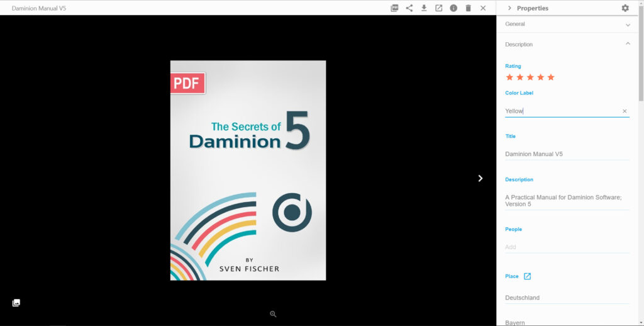Screen dimensions: 644x326
Task: Click the Title field Daminion Manual V5
Action: (566, 154)
